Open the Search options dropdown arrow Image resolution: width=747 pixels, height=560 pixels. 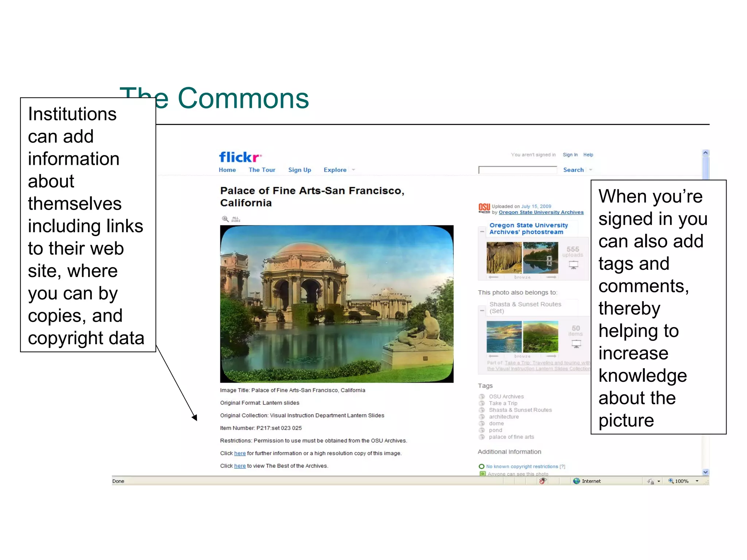click(591, 170)
